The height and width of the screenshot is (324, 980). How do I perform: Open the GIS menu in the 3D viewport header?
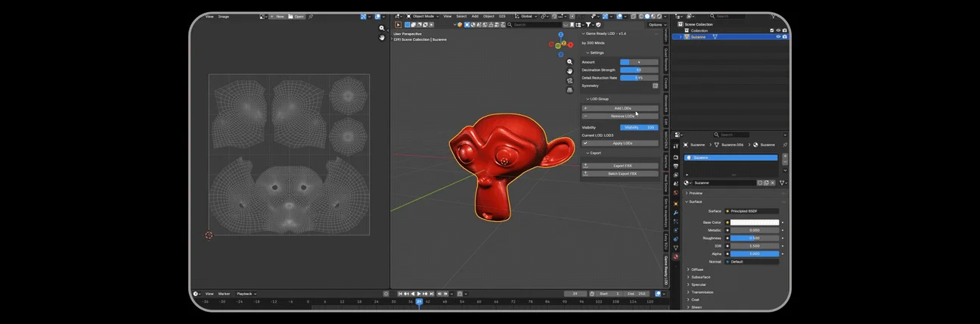(x=502, y=16)
